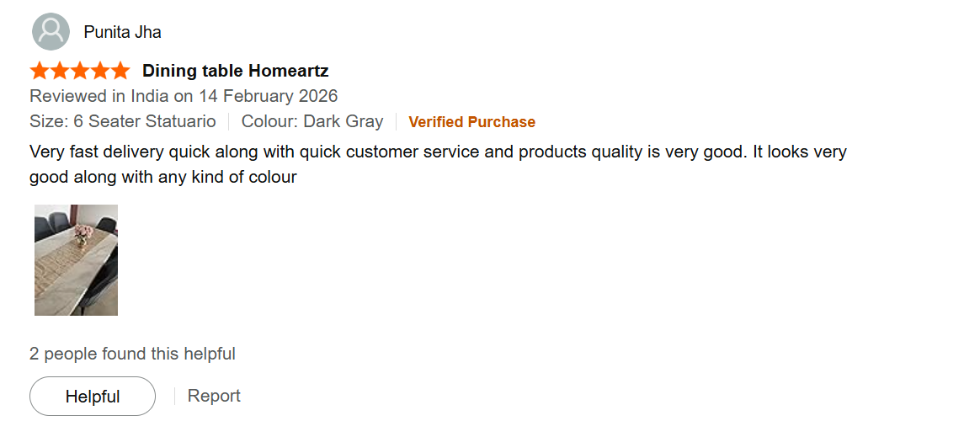This screenshot has height=437, width=980.
Task: Open reviewer name Punita Jha
Action: pos(122,32)
